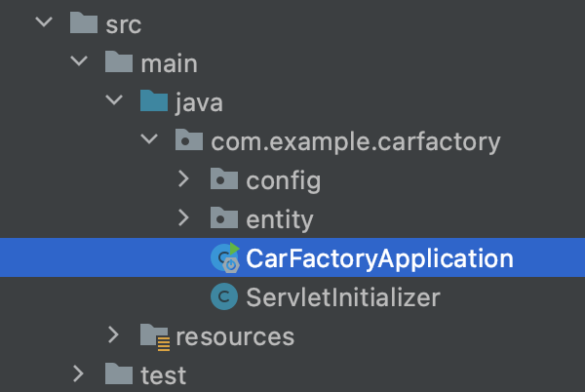Click the ServletInitializer class icon
The image size is (585, 392).
point(224,296)
